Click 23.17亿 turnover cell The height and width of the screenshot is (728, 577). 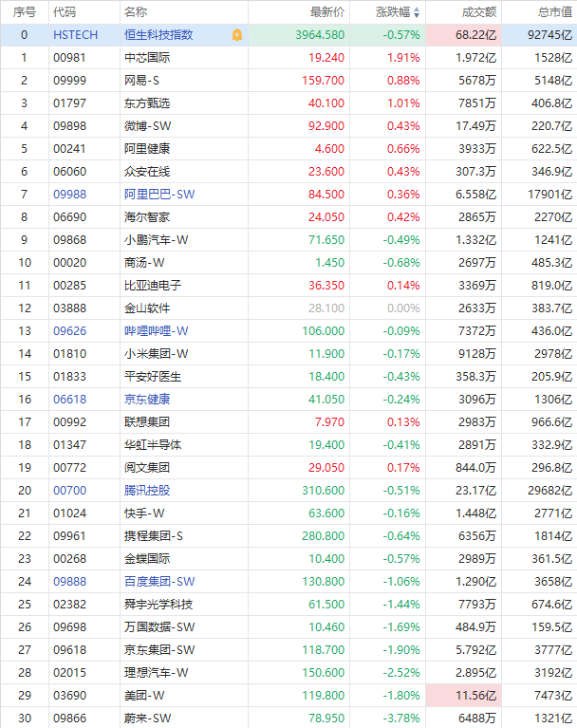coord(463,490)
